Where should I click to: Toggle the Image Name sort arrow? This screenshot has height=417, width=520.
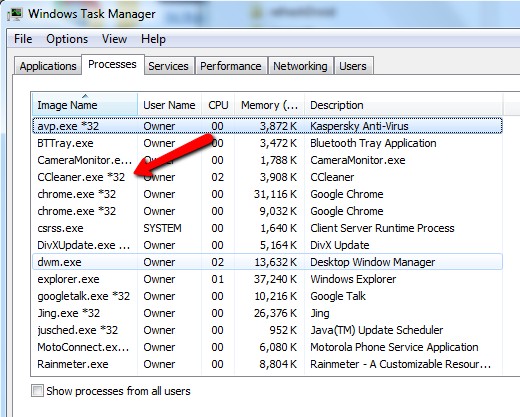pos(85,96)
